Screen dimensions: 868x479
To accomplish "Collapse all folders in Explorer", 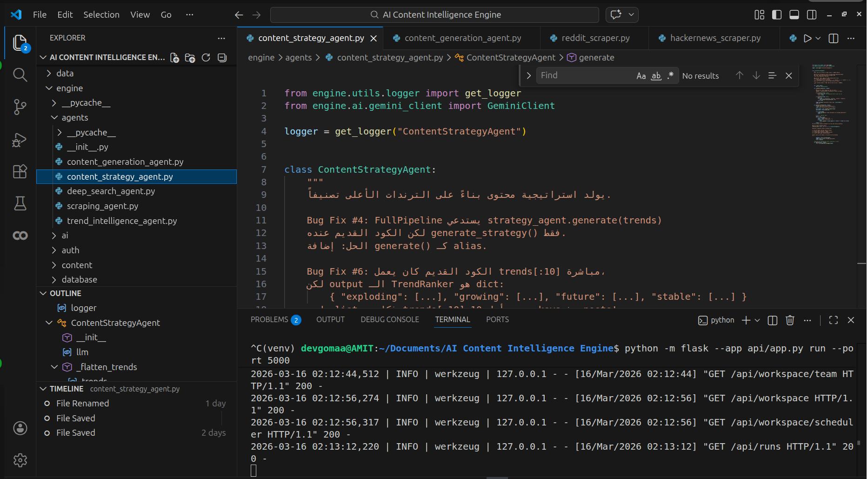I will 222,57.
